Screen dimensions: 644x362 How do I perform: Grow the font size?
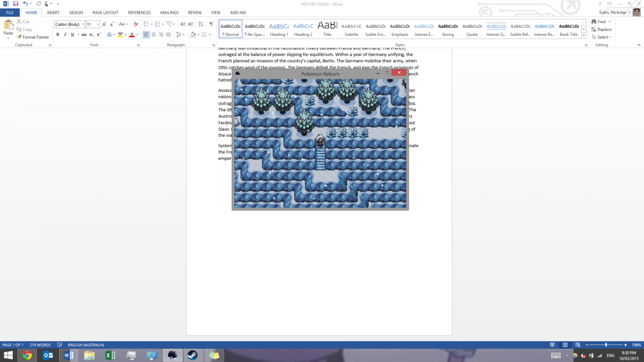click(104, 24)
